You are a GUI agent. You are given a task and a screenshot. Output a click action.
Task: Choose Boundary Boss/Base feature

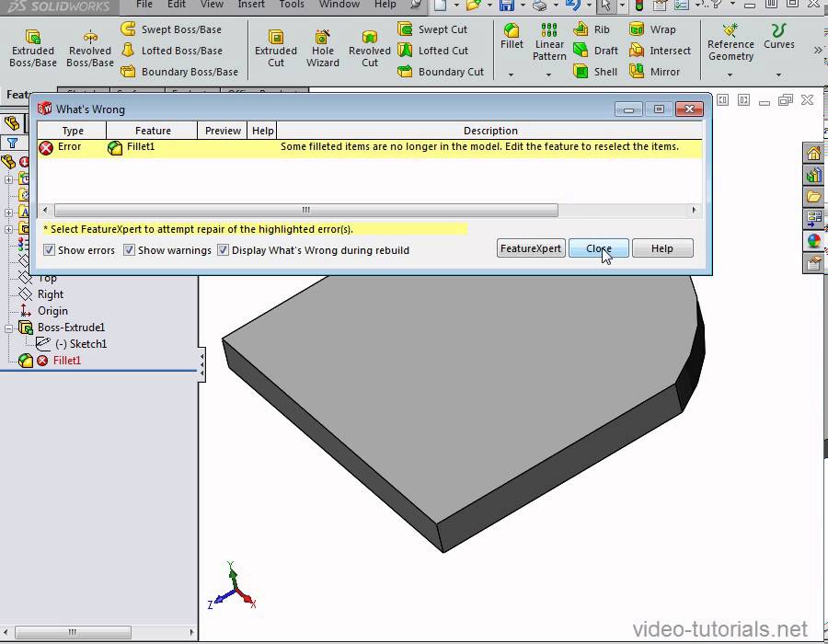[179, 71]
